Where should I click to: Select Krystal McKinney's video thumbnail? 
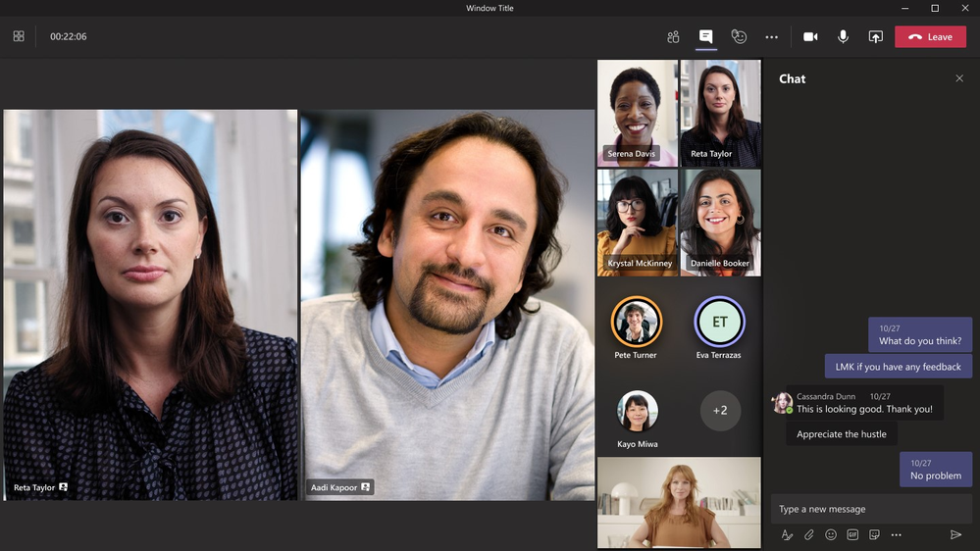(x=638, y=223)
